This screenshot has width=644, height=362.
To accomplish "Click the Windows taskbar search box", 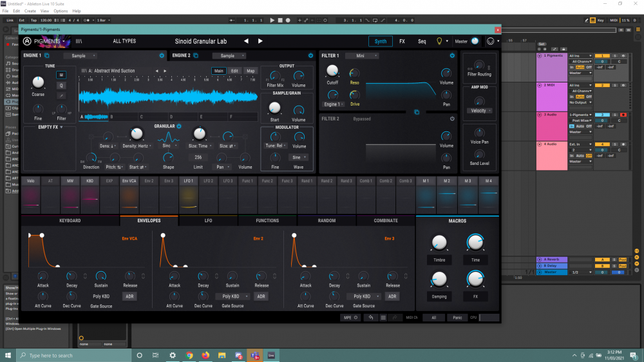I will tap(74, 356).
